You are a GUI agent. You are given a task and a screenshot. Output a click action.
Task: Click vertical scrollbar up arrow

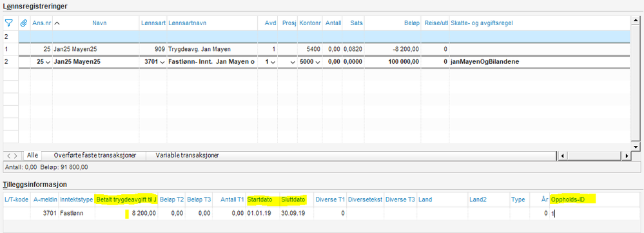[x=636, y=19]
